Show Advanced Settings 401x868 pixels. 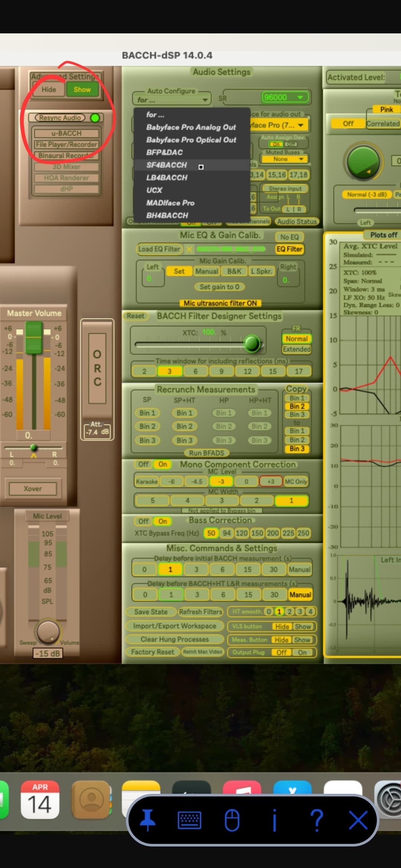coord(82,89)
